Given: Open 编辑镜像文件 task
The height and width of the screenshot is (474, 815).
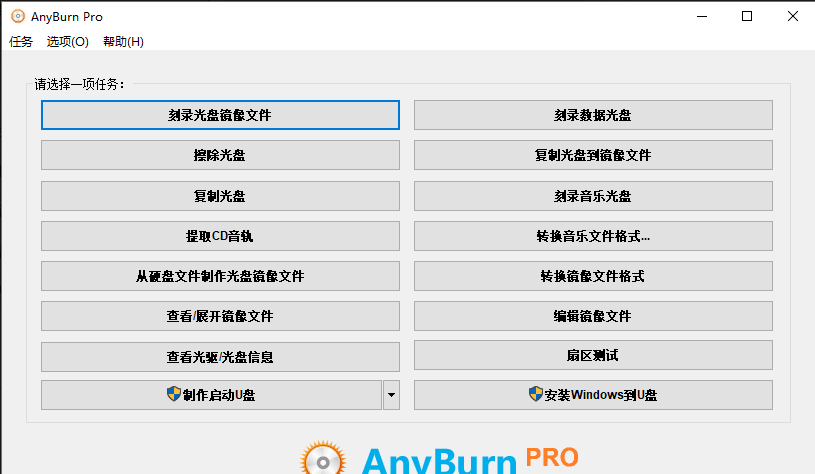Looking at the screenshot, I should 593,316.
